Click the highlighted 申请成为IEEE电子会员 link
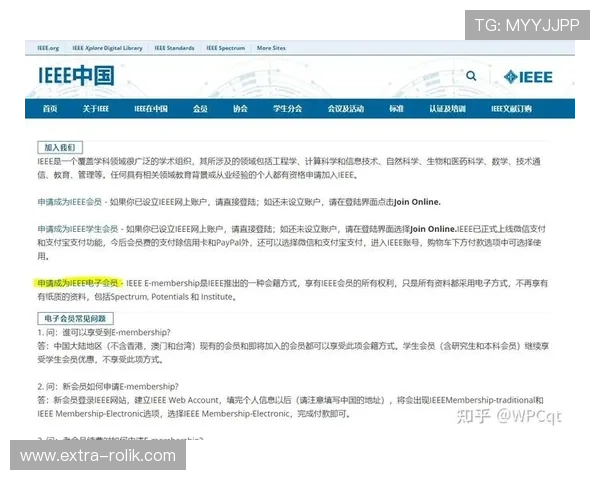The height and width of the screenshot is (480, 600). 78,283
